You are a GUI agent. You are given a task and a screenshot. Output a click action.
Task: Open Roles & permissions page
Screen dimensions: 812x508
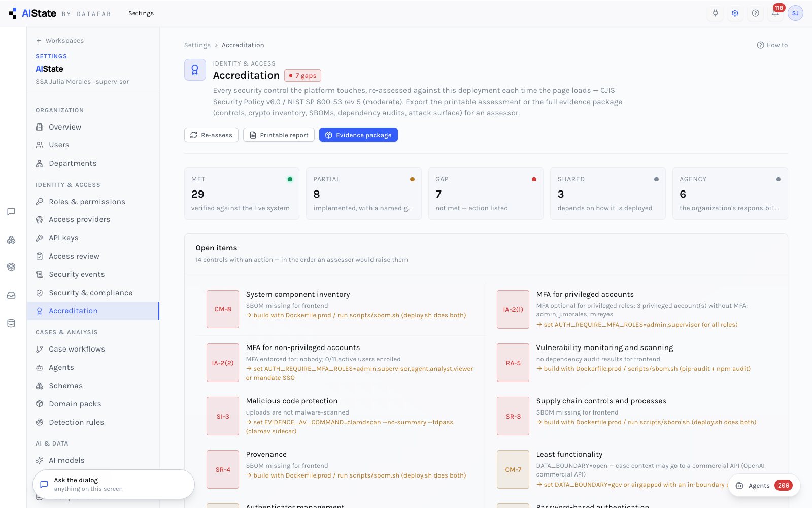point(93,202)
